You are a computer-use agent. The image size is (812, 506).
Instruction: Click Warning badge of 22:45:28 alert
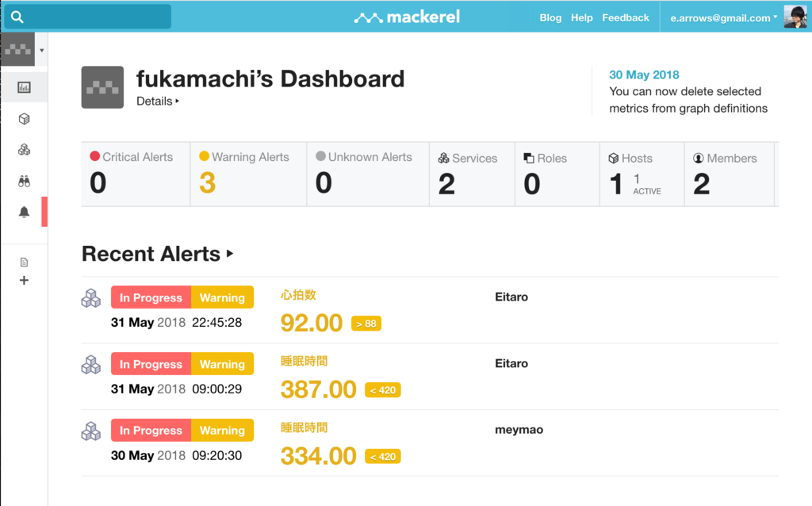coord(222,297)
